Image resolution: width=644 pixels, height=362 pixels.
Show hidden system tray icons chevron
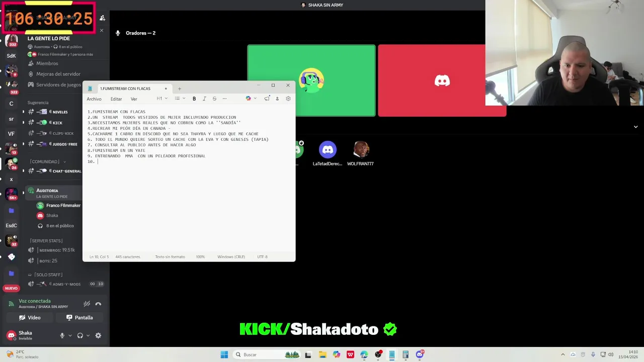point(563,354)
